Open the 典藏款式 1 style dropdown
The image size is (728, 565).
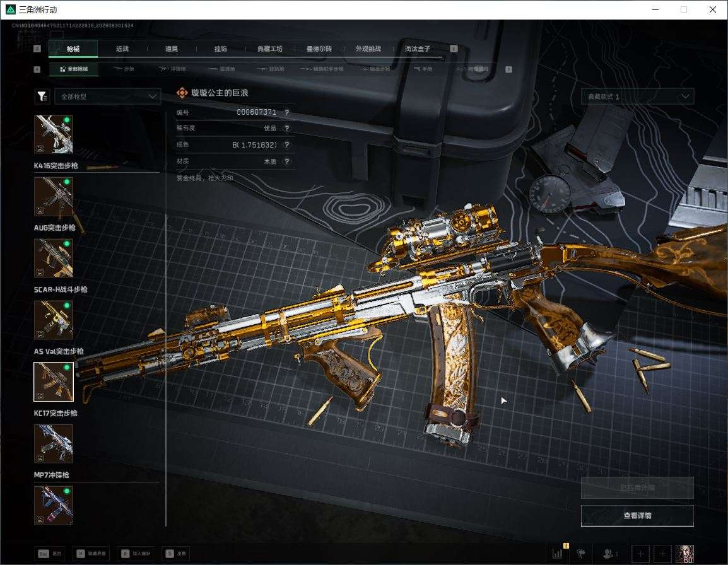click(637, 96)
